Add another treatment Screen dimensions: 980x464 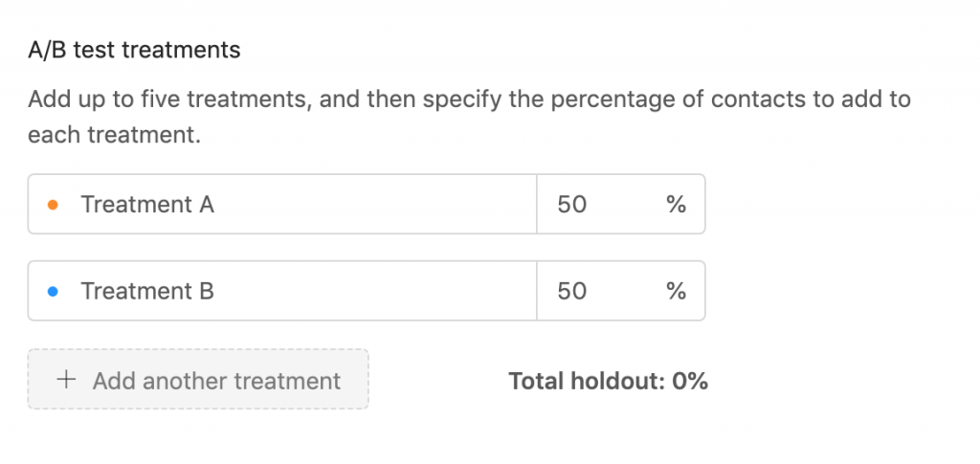click(x=198, y=379)
